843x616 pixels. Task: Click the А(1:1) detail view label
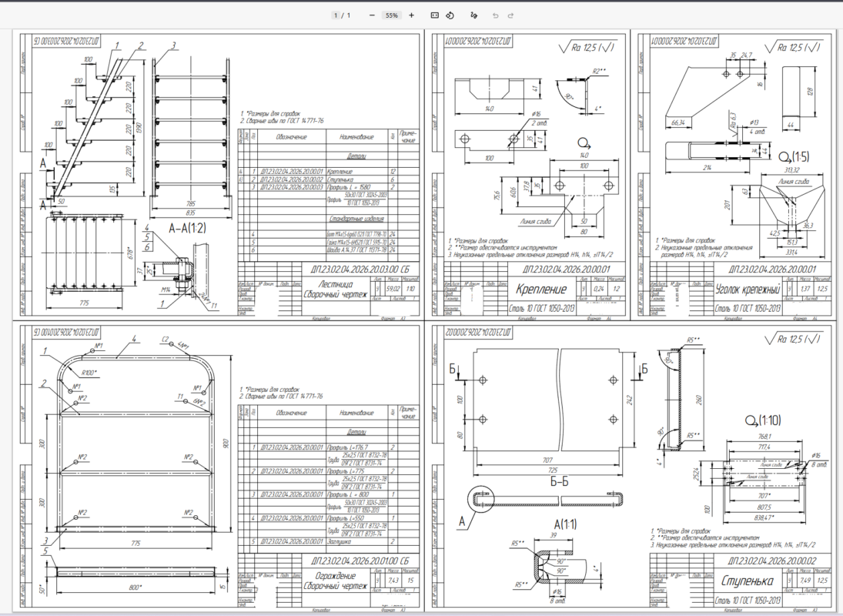coord(564,524)
